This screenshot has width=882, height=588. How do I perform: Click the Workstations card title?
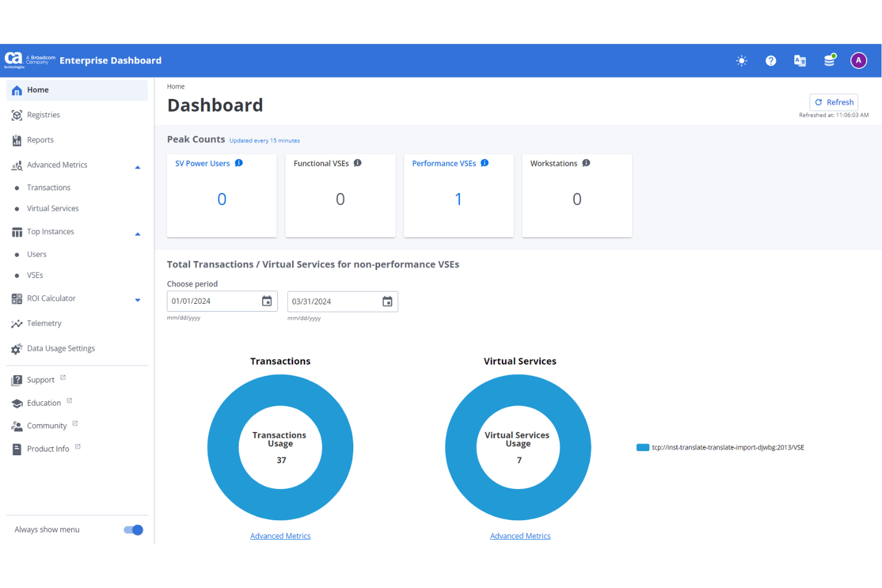(554, 163)
